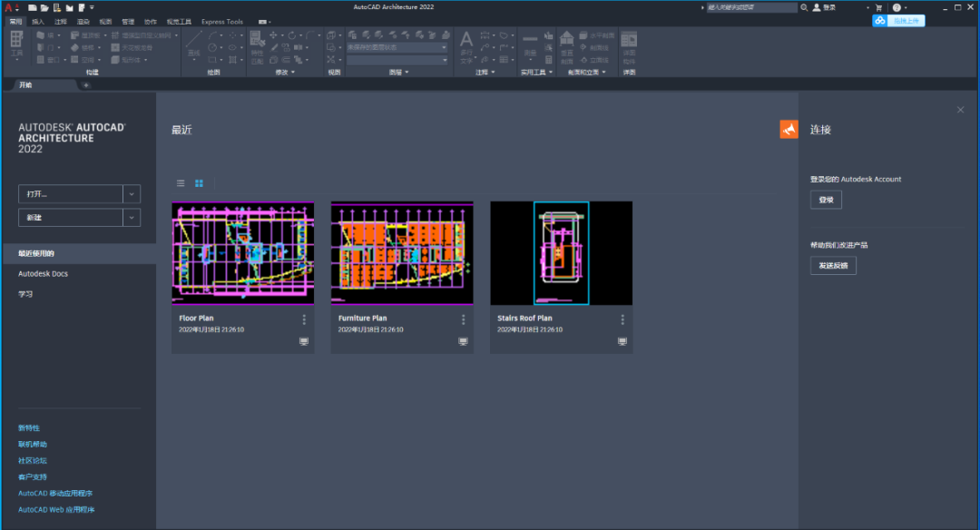Image resolution: width=980 pixels, height=530 pixels.
Task: Click the Send Feedback (发送反馈) button
Action: 833,266
